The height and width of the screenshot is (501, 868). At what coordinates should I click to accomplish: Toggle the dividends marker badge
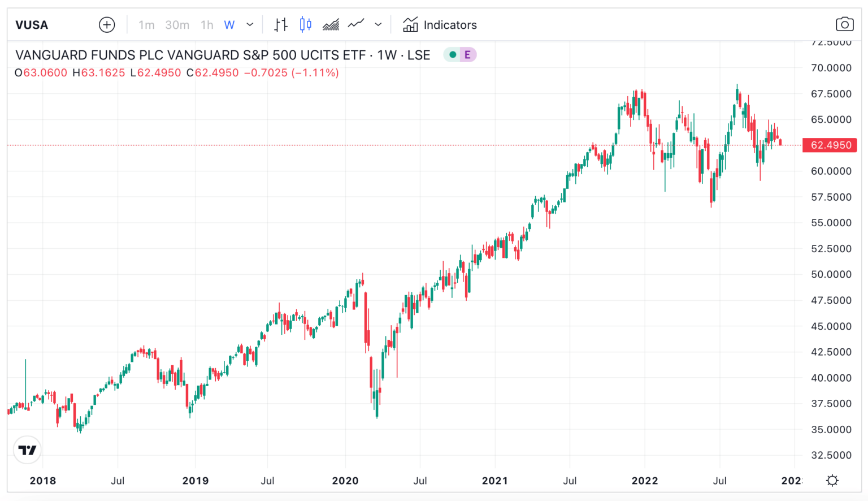[x=453, y=54]
